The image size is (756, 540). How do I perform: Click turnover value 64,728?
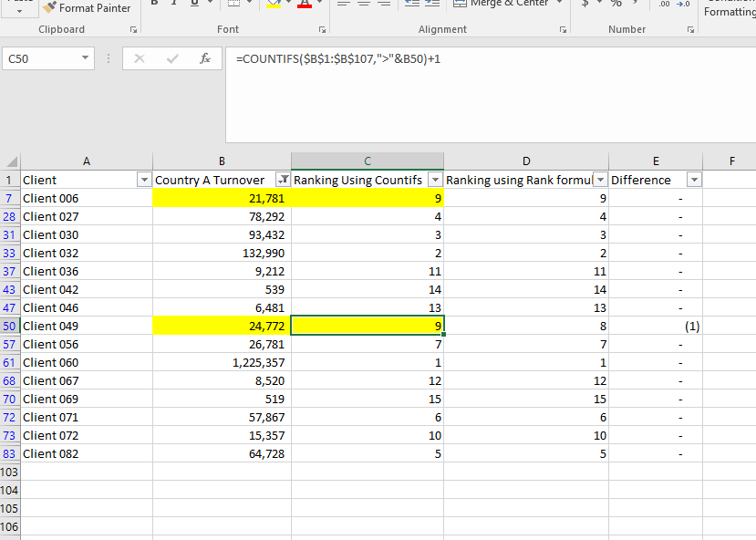click(x=222, y=454)
